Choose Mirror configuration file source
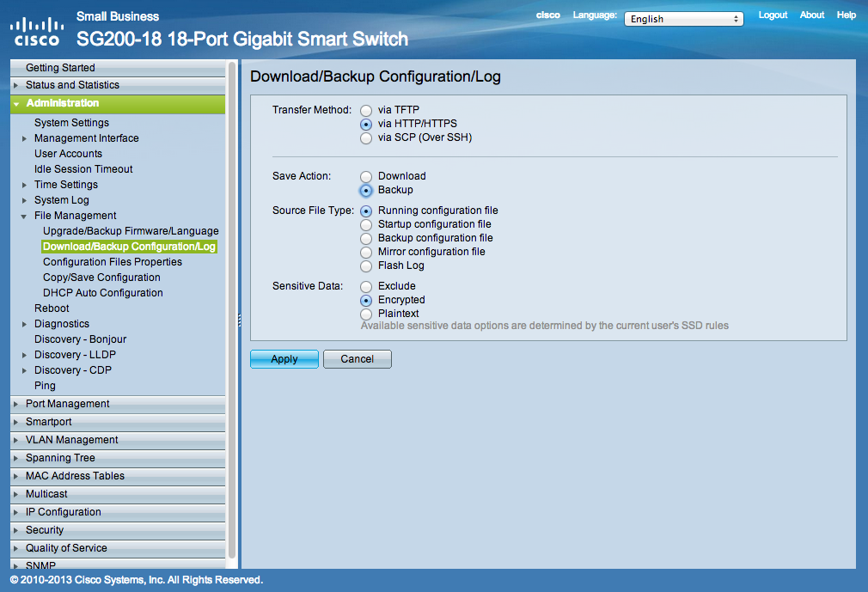The image size is (868, 592). pyautogui.click(x=366, y=253)
